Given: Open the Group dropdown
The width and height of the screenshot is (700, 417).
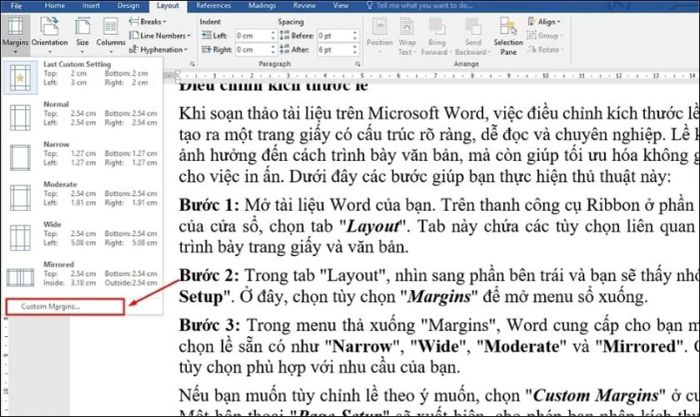Looking at the screenshot, I should point(545,35).
